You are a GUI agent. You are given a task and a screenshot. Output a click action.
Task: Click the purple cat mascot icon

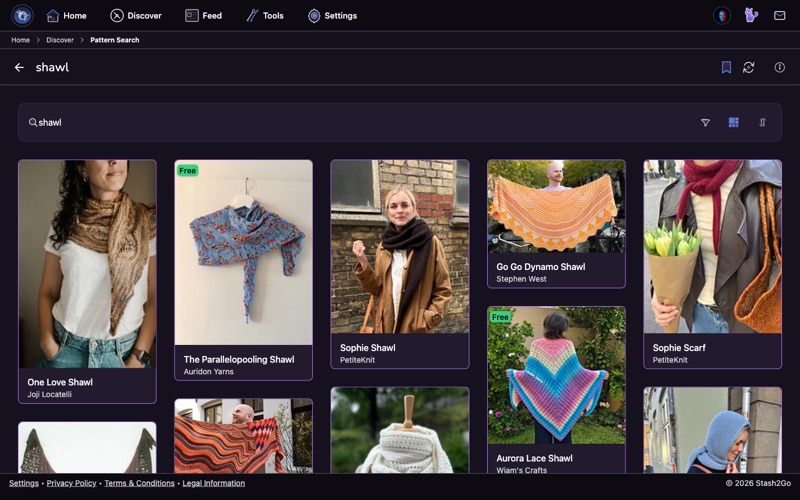[x=751, y=15]
